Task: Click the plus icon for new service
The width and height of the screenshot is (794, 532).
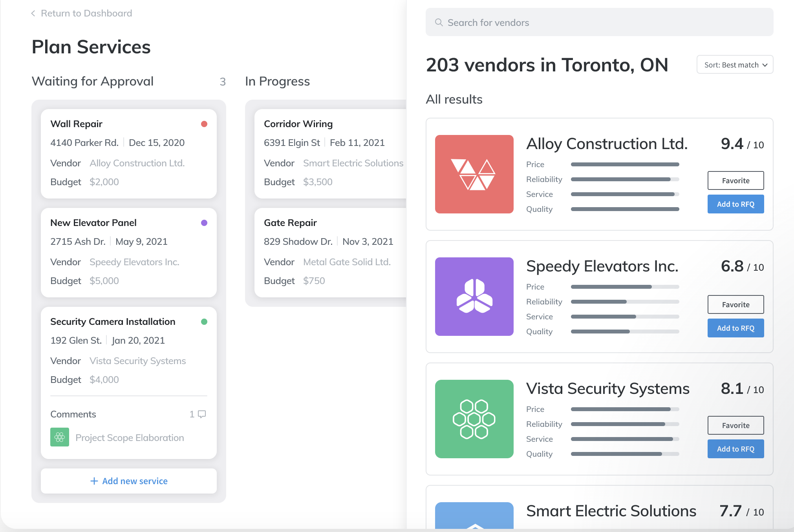Action: coord(94,481)
